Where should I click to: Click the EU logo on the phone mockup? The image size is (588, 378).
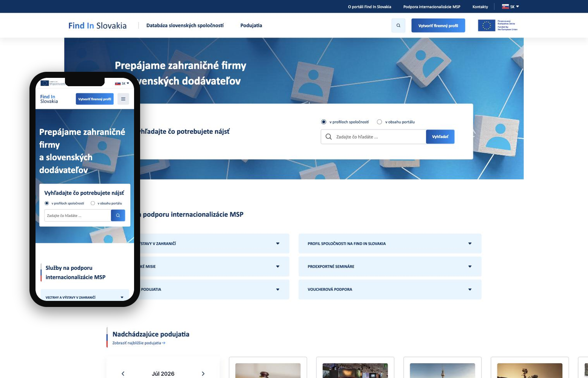click(x=52, y=83)
